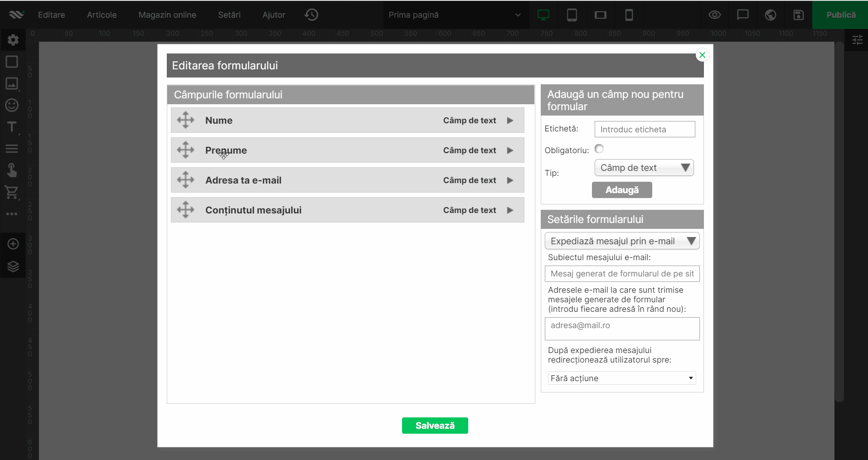The height and width of the screenshot is (460, 868).
Task: Select tablet portrait view icon
Action: click(572, 15)
